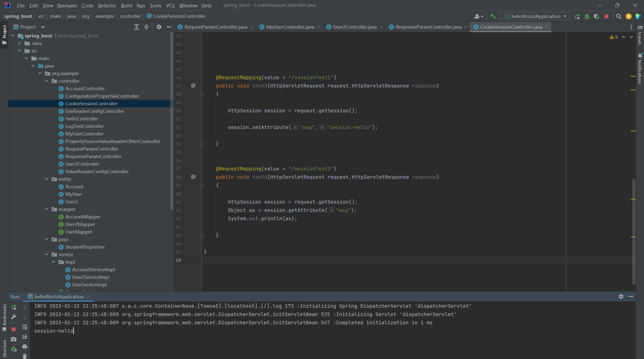The width and height of the screenshot is (644, 359).
Task: Click the Build project hammer icon
Action: (x=493, y=16)
